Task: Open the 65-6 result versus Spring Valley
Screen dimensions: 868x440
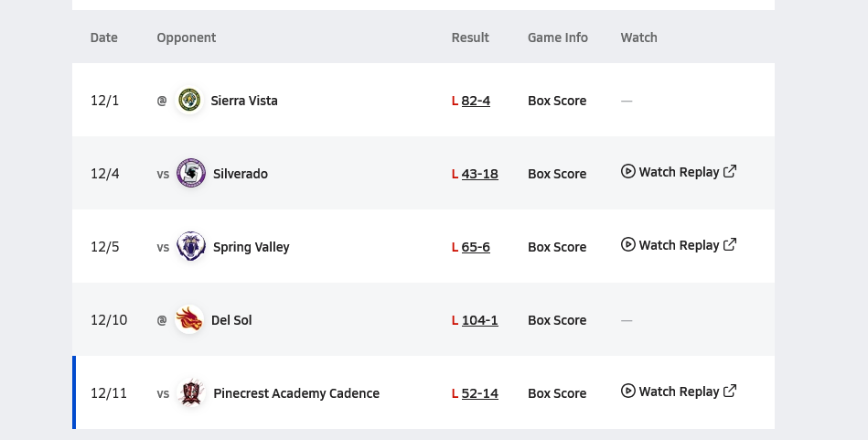Action: 476,247
